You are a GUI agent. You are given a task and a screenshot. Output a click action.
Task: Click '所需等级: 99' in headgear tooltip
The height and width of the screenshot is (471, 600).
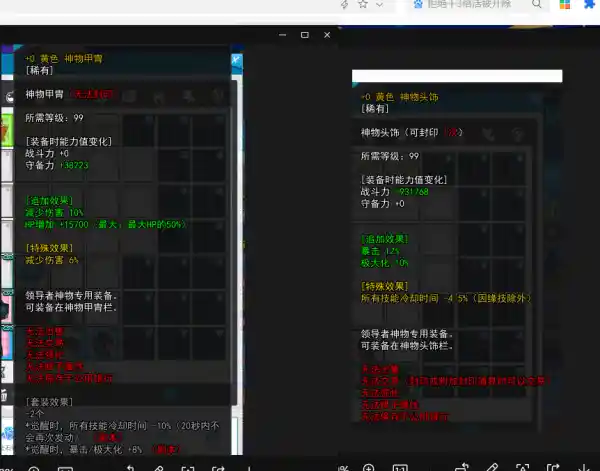coord(390,156)
